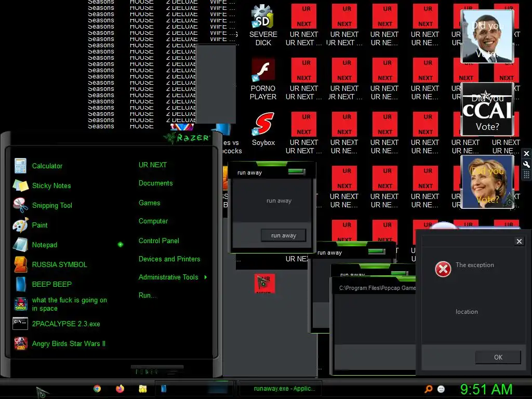Click the small UR NEXT icon under the run away window
The image size is (532, 399).
tap(264, 283)
